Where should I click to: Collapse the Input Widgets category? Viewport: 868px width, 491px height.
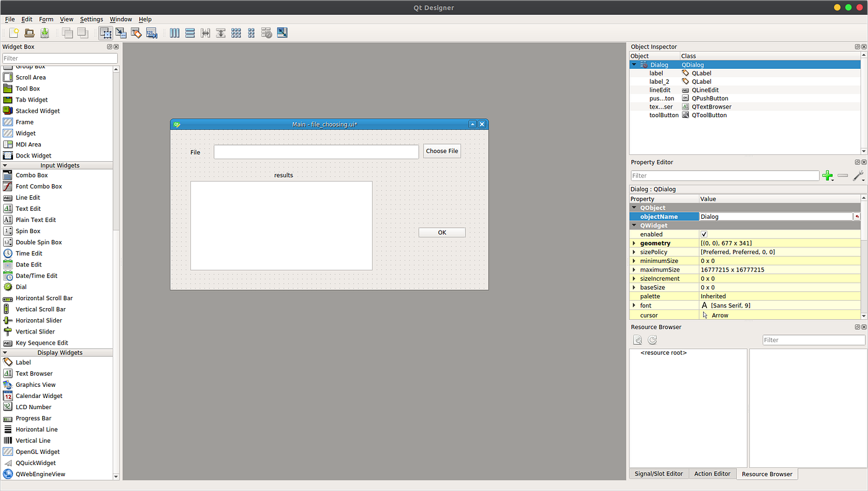click(5, 166)
